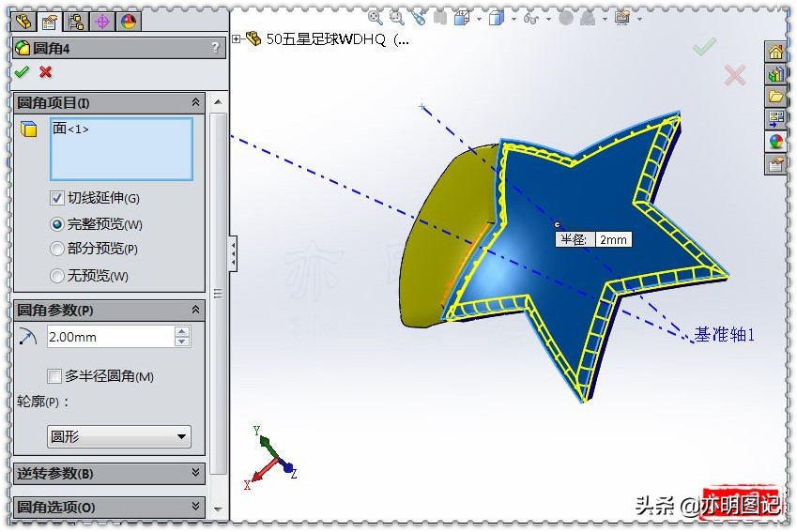Click the panel scrollbar down arrow
The height and width of the screenshot is (532, 797).
[x=218, y=509]
